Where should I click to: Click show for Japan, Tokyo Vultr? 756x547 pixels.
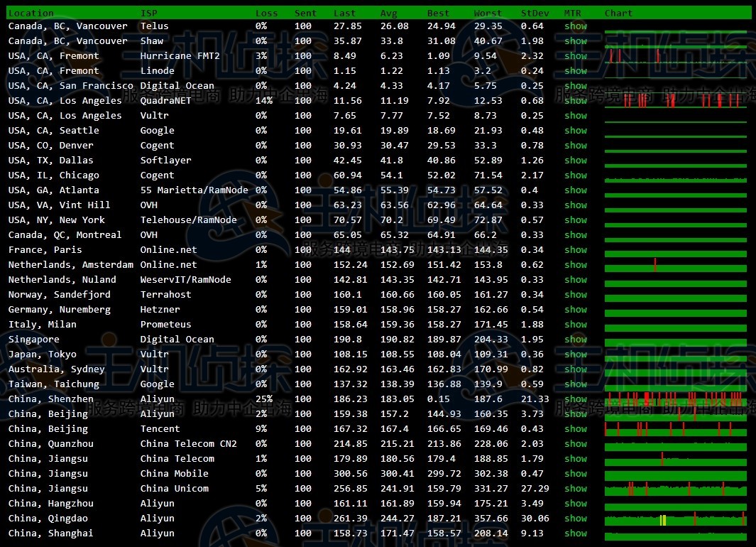tap(576, 354)
